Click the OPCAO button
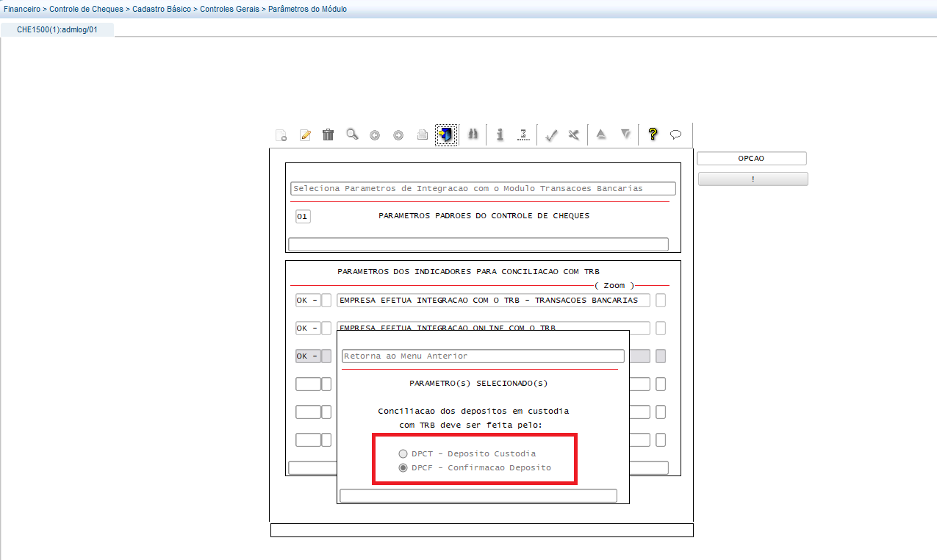 [752, 158]
